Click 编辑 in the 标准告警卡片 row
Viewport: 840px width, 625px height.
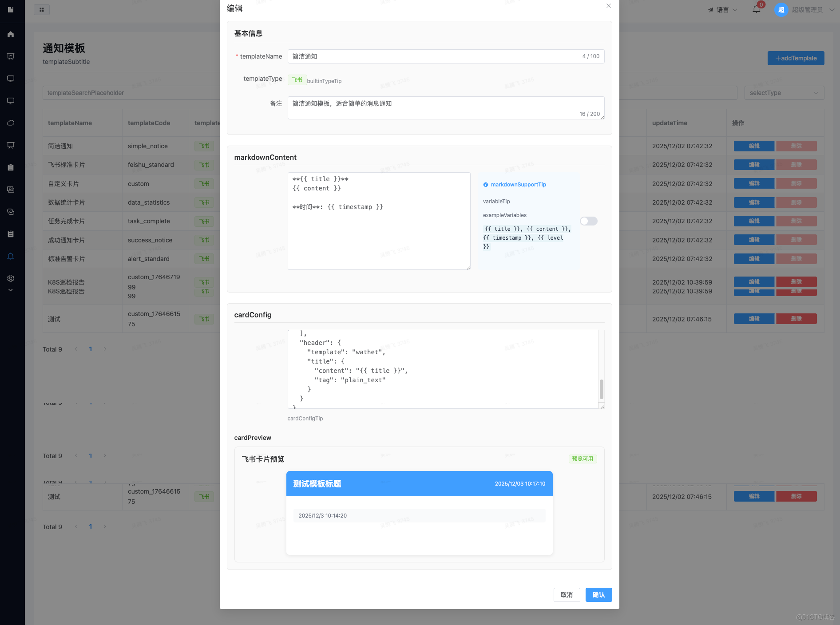[x=754, y=259]
